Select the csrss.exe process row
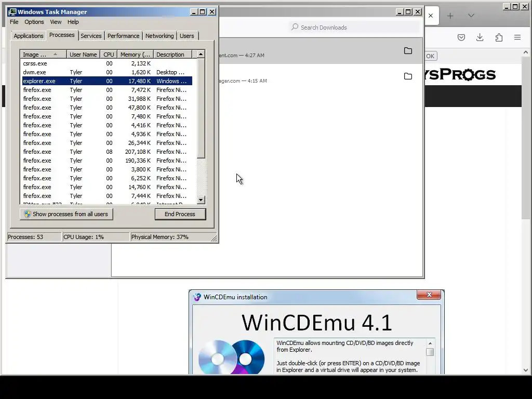This screenshot has width=532, height=399. pyautogui.click(x=107, y=63)
